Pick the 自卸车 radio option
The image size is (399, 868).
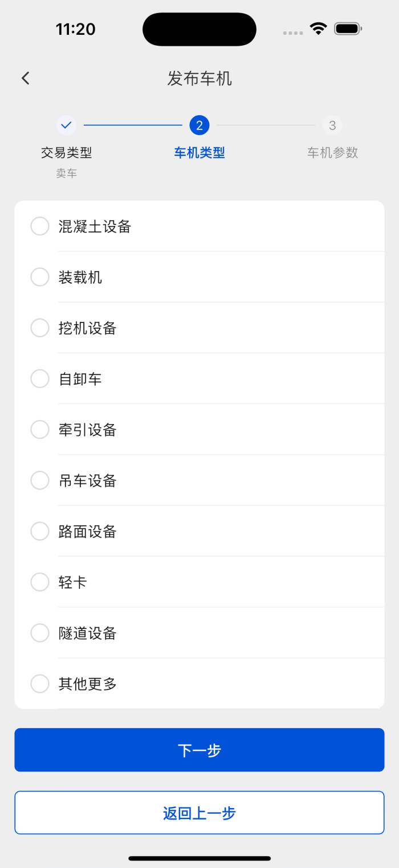pyautogui.click(x=40, y=378)
